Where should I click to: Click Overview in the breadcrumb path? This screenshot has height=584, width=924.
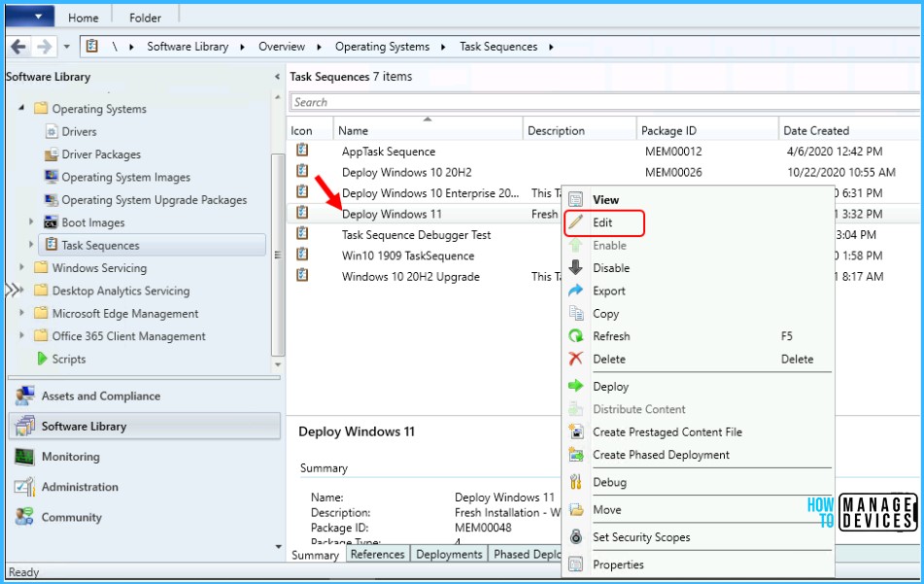pyautogui.click(x=282, y=47)
